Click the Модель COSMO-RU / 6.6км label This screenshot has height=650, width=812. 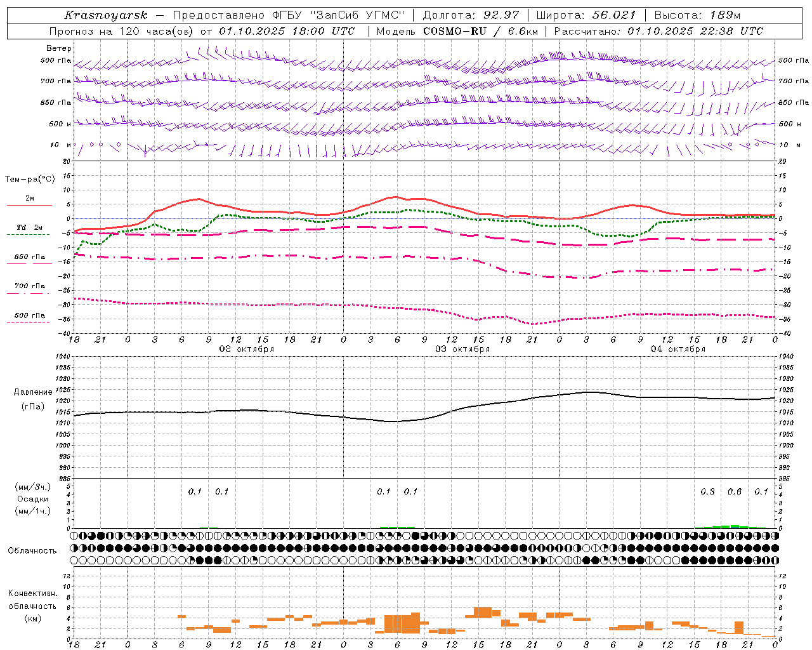click(x=457, y=31)
